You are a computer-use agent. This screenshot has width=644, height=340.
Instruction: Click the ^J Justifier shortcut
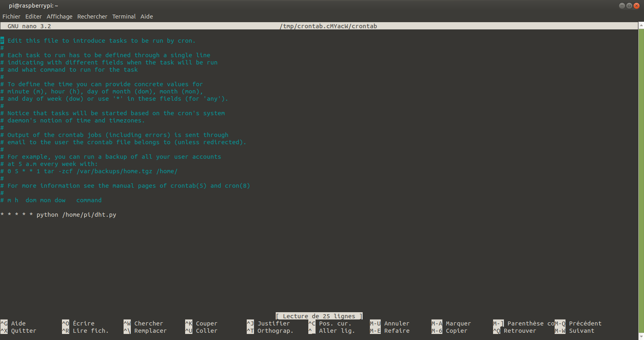(x=268, y=323)
